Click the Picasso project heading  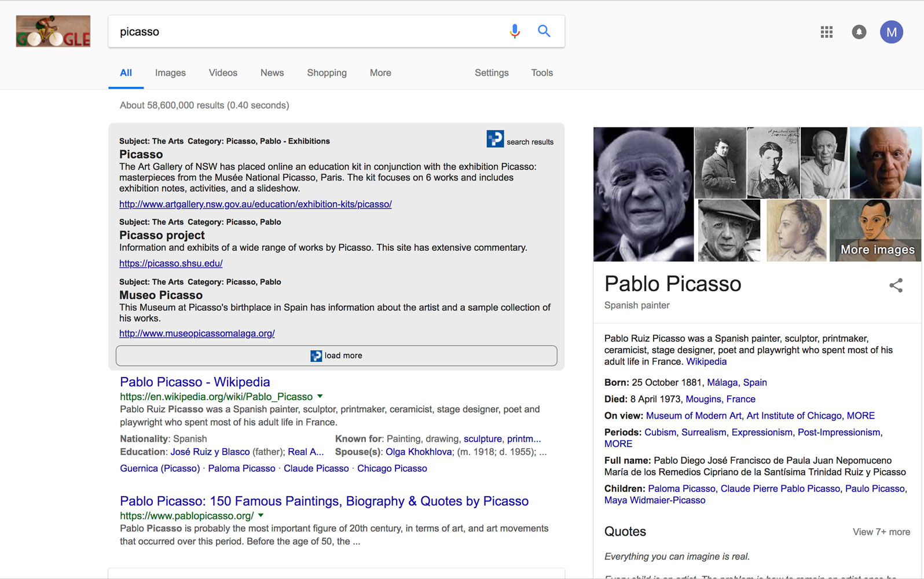(162, 235)
